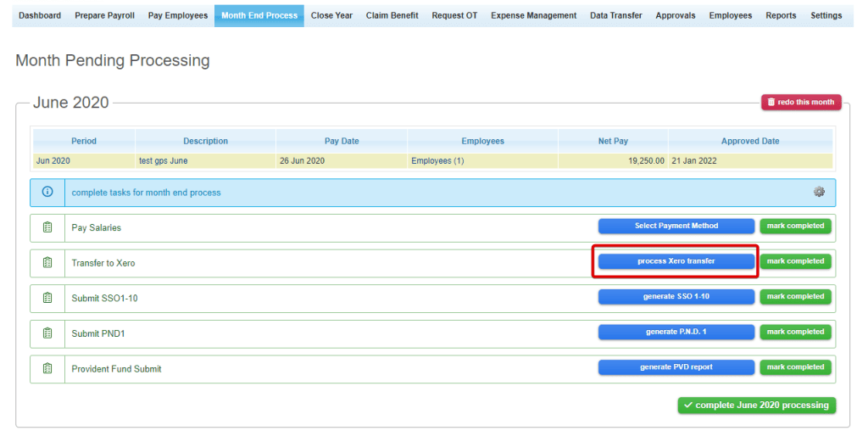Screen dimensions: 868x442
Task: Open the Settings tab
Action: (826, 15)
